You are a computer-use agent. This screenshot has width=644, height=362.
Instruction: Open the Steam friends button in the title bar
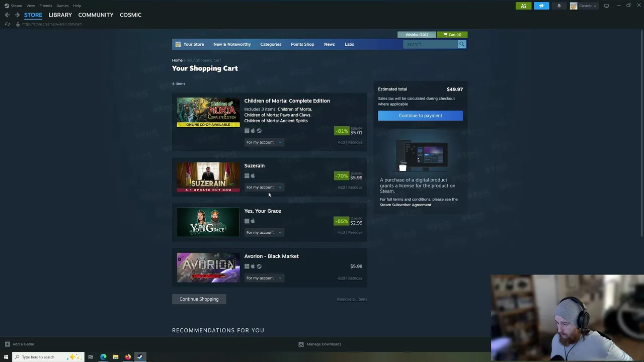point(523,6)
